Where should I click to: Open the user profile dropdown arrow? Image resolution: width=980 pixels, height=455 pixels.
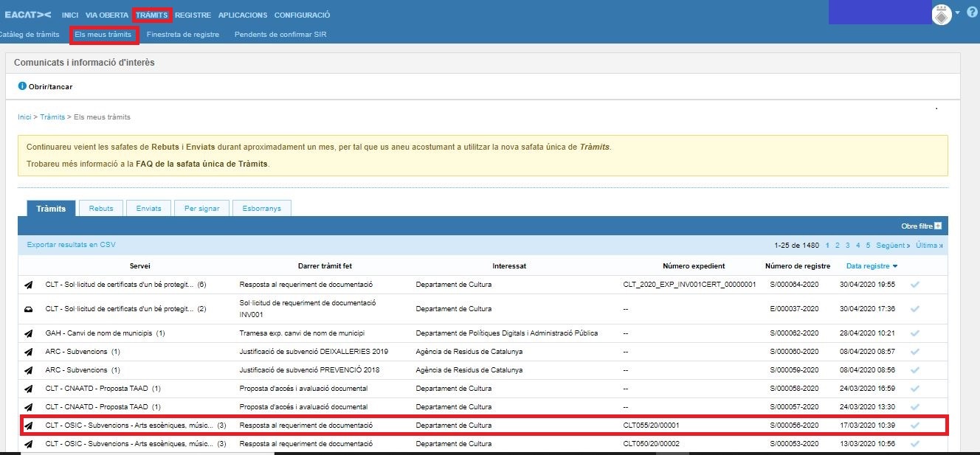957,13
